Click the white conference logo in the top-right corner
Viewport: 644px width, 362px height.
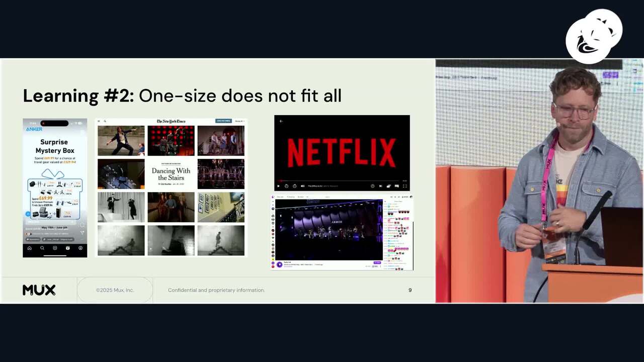pyautogui.click(x=594, y=36)
